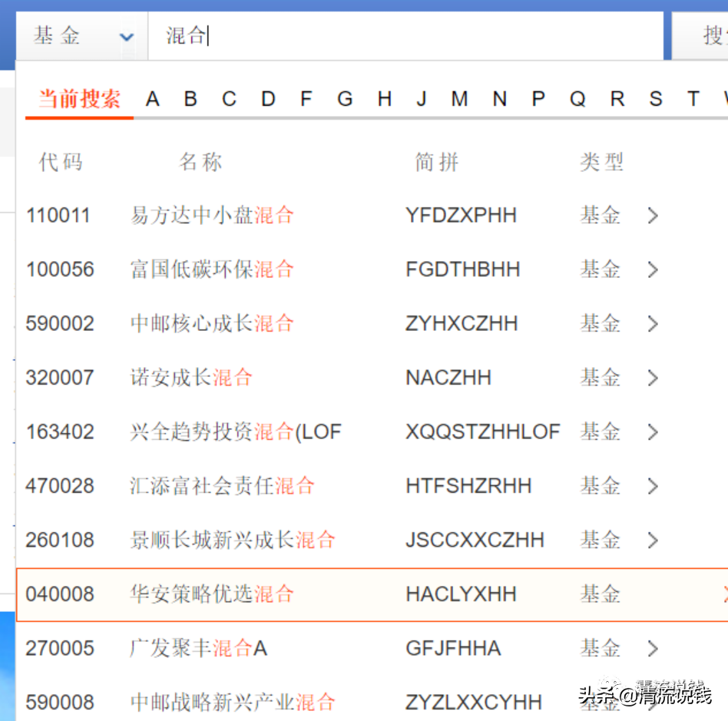
Task: Click abbreviation FGDTHBHH
Action: click(463, 270)
